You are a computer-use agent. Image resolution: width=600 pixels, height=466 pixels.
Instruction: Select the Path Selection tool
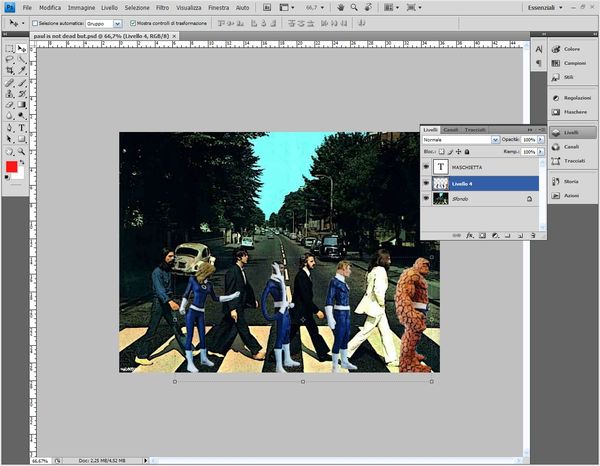coord(10,139)
